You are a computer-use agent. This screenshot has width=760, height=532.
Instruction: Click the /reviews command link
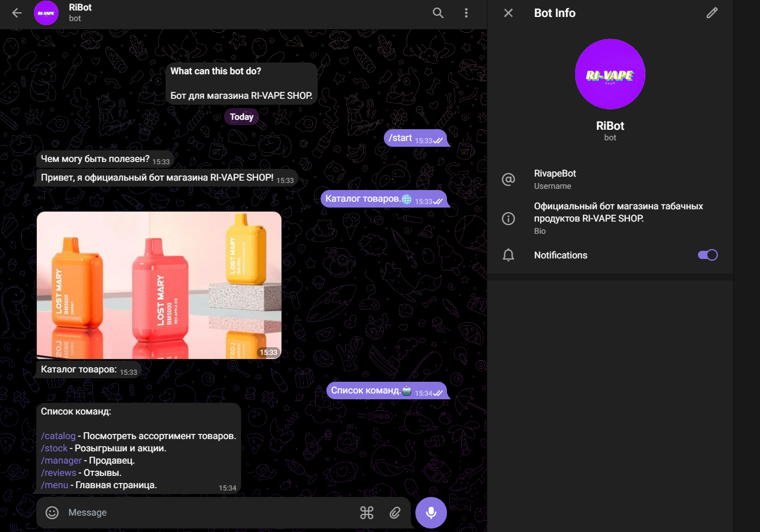59,473
